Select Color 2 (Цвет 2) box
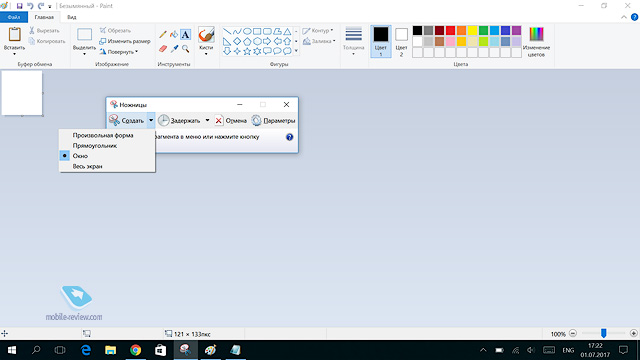 401,41
